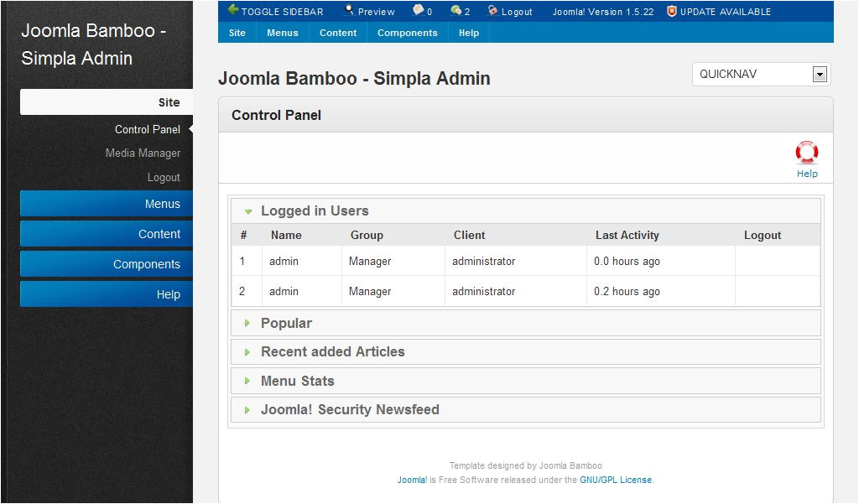Click the Client column header

pos(469,235)
